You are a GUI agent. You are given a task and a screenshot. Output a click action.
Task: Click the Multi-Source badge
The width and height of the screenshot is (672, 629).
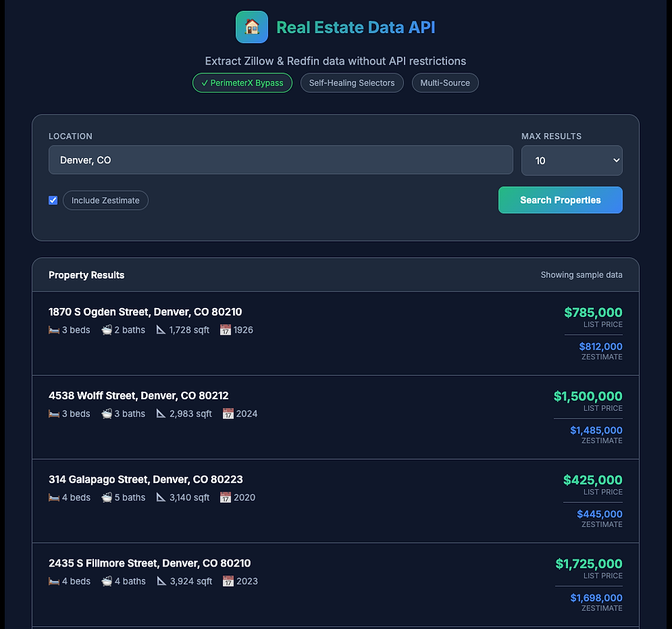pos(445,83)
